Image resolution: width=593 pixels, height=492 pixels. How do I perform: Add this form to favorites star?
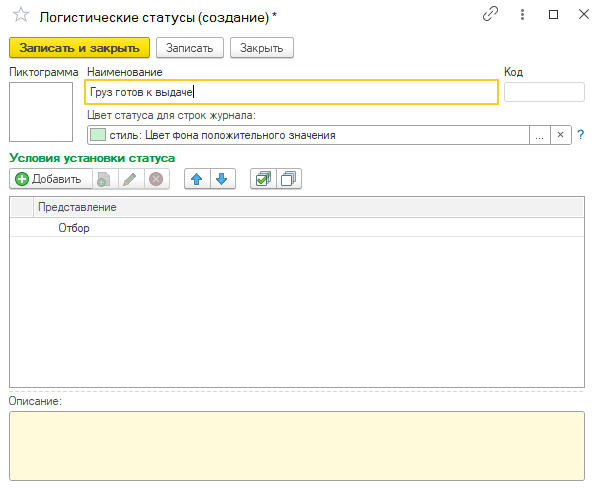click(21, 15)
